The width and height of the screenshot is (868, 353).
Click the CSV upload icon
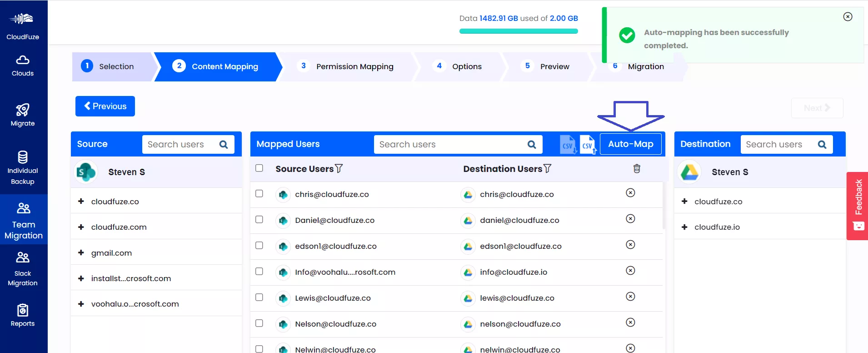[588, 145]
